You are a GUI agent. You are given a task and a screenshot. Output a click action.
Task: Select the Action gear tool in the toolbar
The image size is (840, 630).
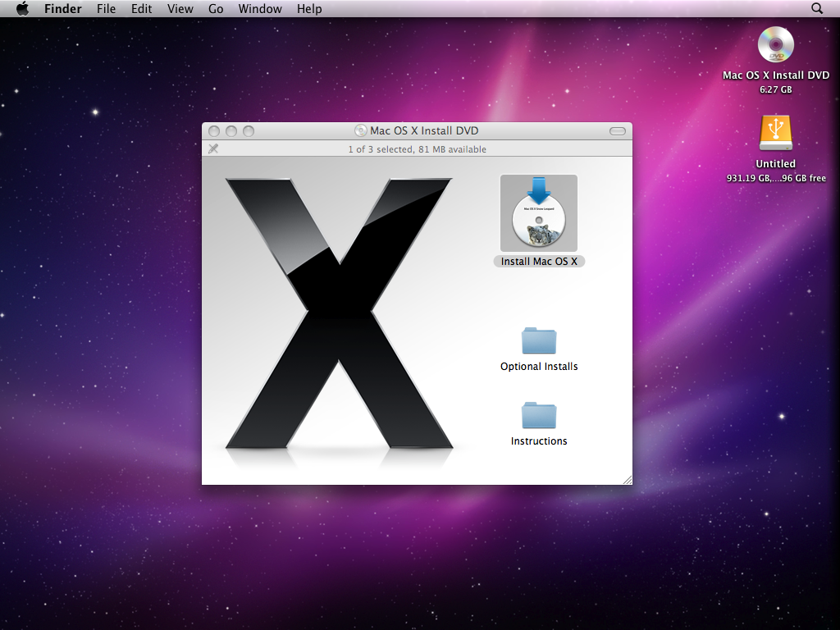tap(213, 149)
